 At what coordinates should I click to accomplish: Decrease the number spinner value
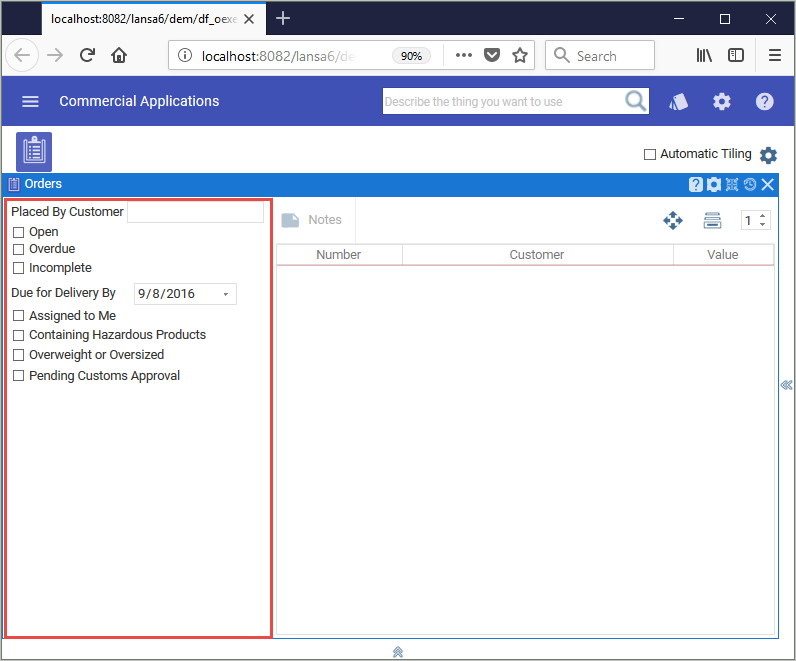pyautogui.click(x=762, y=224)
